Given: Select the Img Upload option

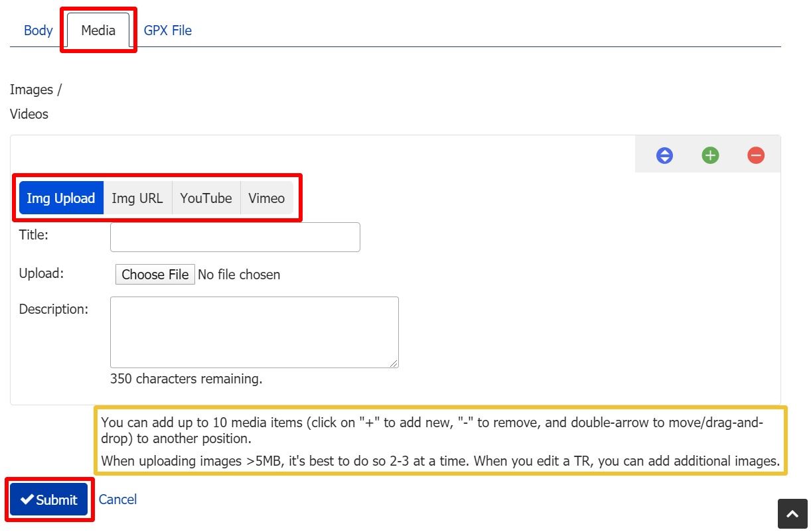Looking at the screenshot, I should click(61, 198).
